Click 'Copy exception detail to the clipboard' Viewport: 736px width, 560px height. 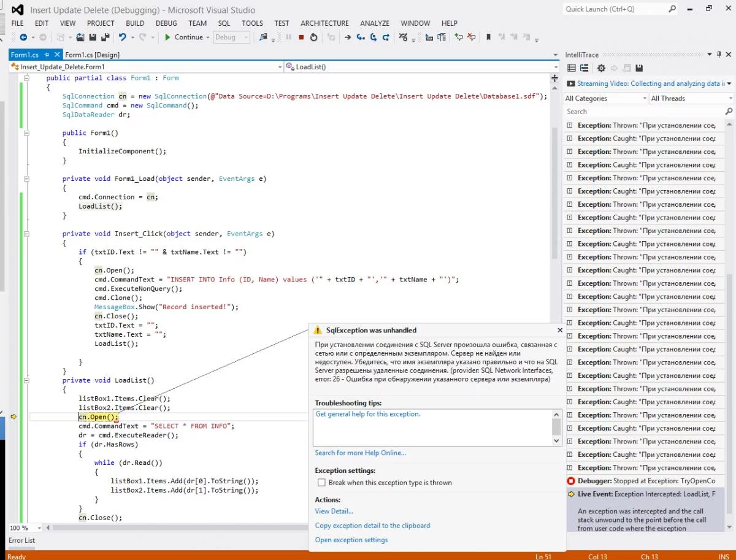coord(372,526)
